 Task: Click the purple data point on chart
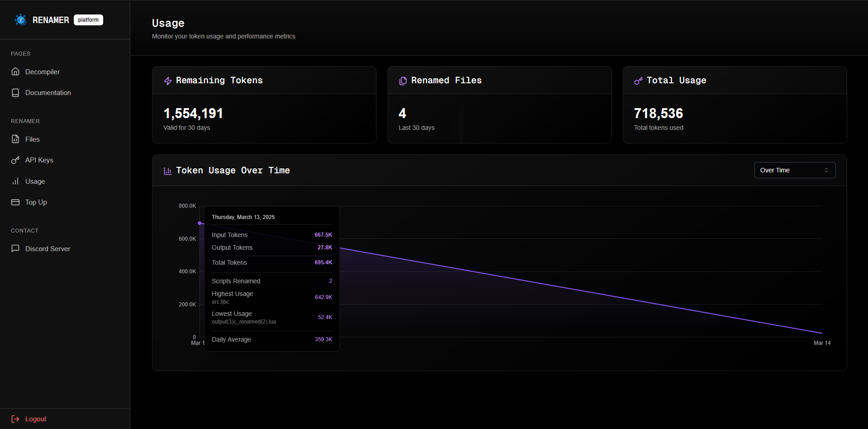(200, 223)
